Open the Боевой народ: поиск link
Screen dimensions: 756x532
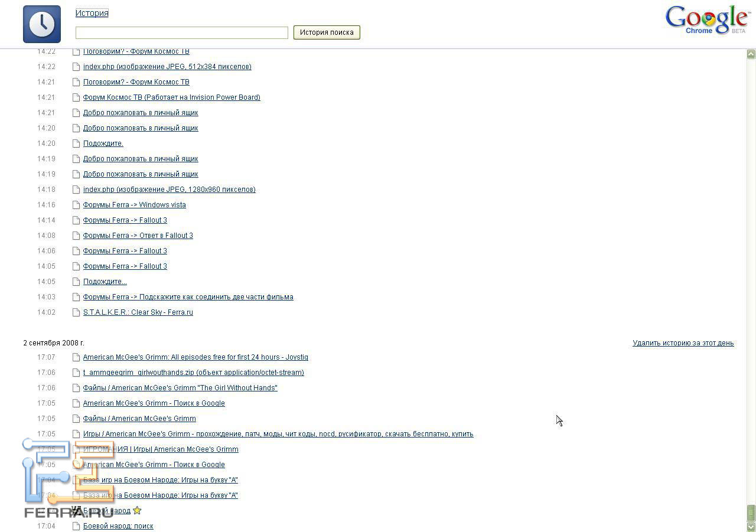coord(118,526)
